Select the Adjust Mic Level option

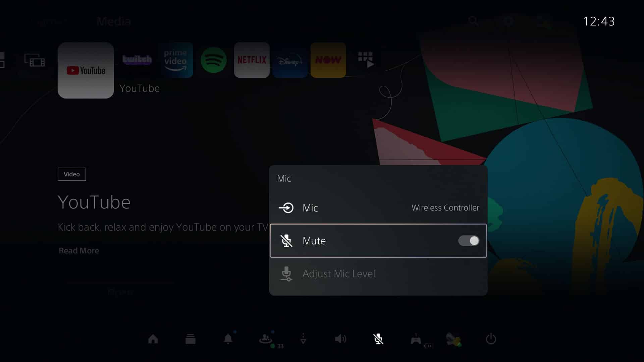tap(378, 273)
